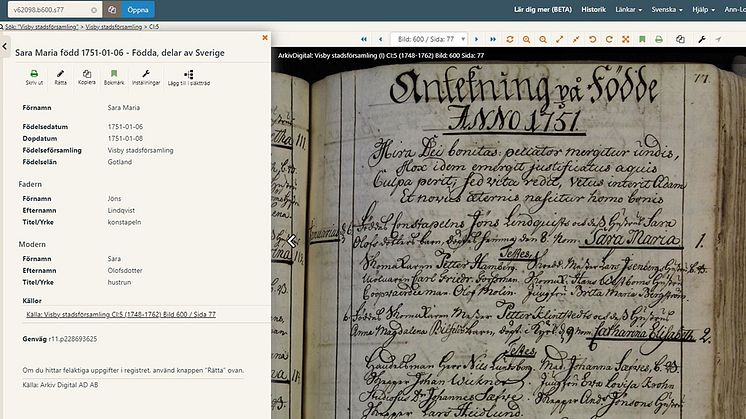This screenshot has height=419, width=746.
Task: Click the Skriv ut print icon
Action: pyautogui.click(x=34, y=78)
